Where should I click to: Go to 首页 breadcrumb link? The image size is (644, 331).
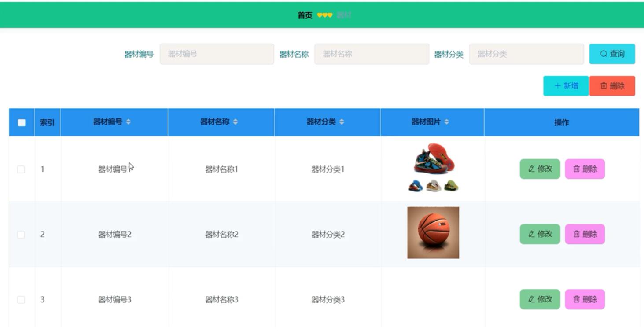(x=305, y=15)
